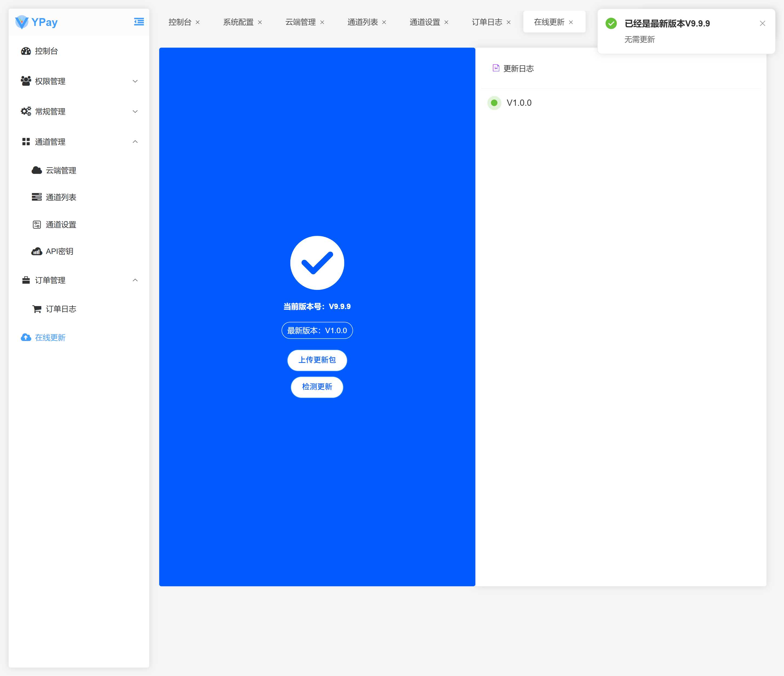This screenshot has width=784, height=676.
Task: Expand the 权限管理 menu chevron
Action: pyautogui.click(x=135, y=81)
